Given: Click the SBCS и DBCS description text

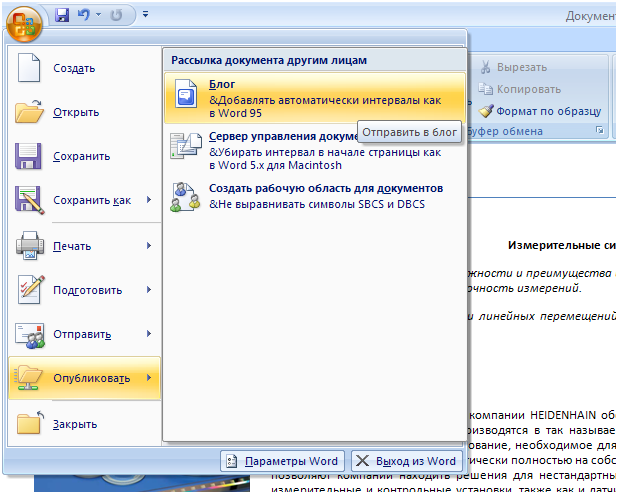Looking at the screenshot, I should [x=317, y=204].
